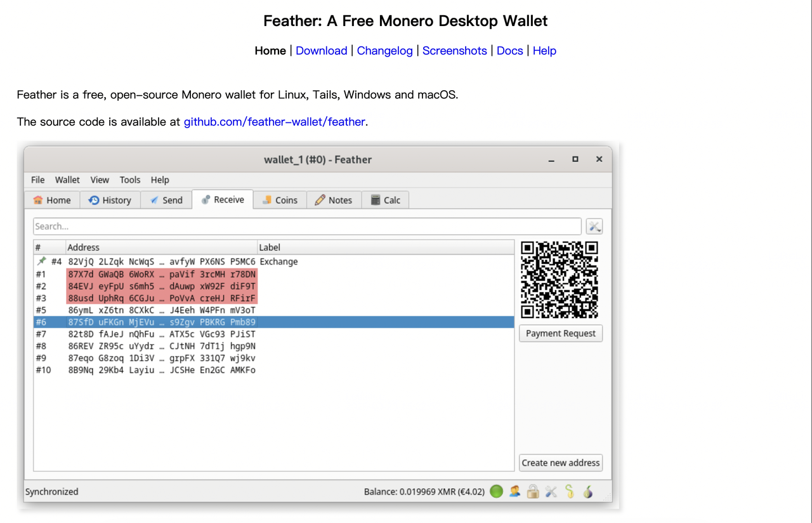Go to the Download page link
The image size is (812, 523).
tap(321, 51)
